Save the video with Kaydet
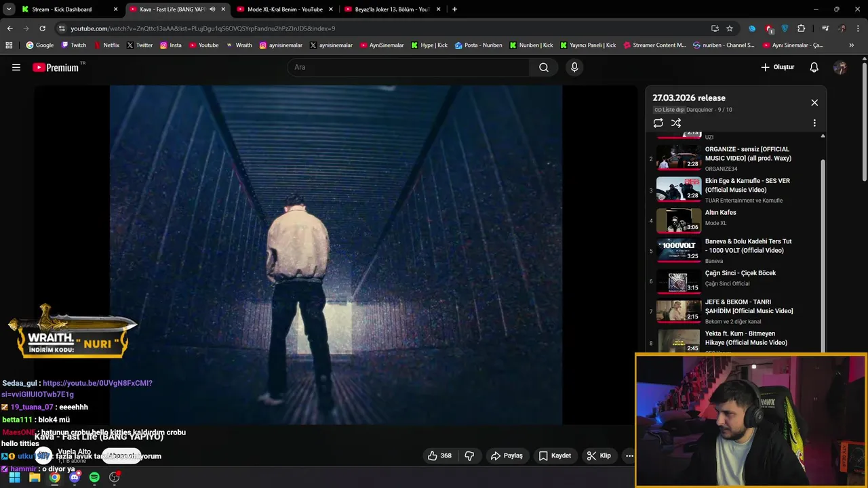 (x=555, y=455)
